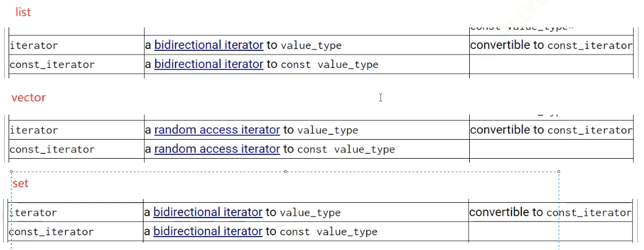Screen dimensions: 644x250
Task: Click bidirectional iterator link in list iterator row
Action: pyautogui.click(x=209, y=45)
